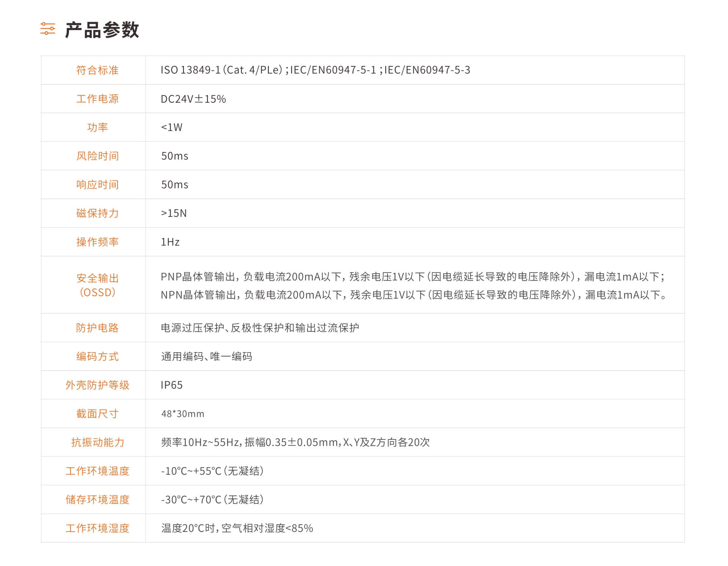Click the 1Hz operating frequency value
The height and width of the screenshot is (566, 728).
tap(170, 242)
